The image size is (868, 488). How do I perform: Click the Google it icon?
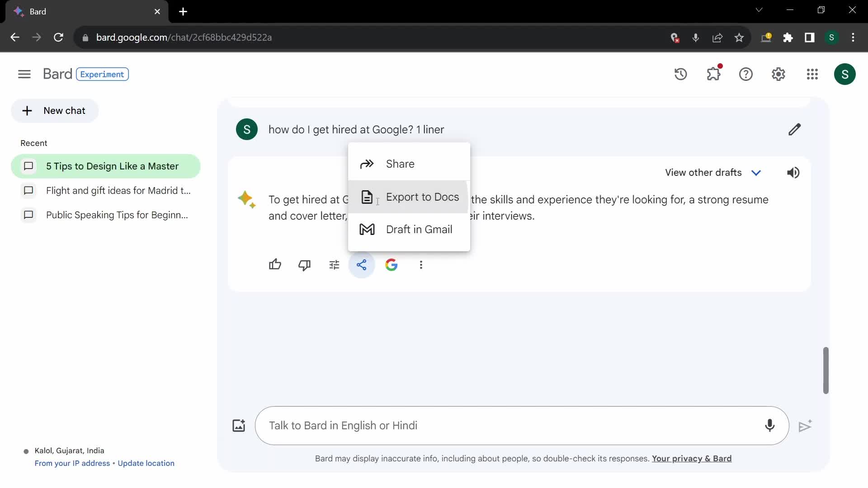pos(392,265)
